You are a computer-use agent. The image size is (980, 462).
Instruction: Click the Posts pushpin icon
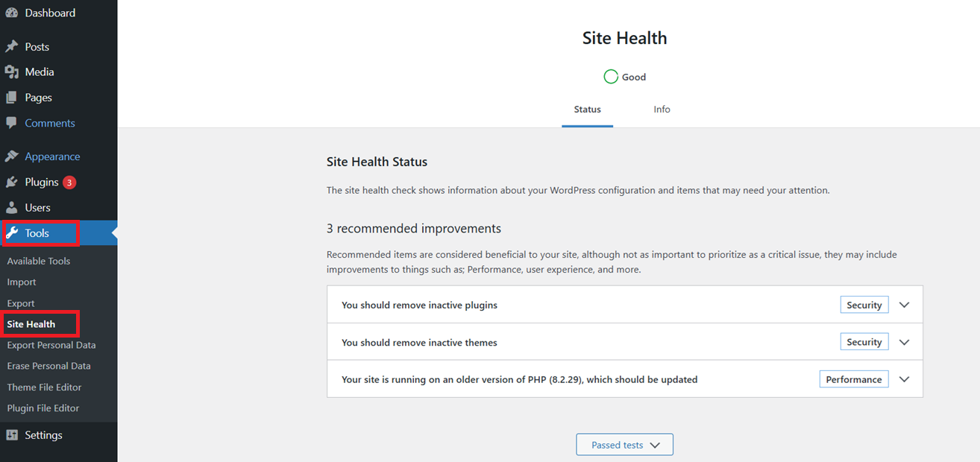point(11,46)
